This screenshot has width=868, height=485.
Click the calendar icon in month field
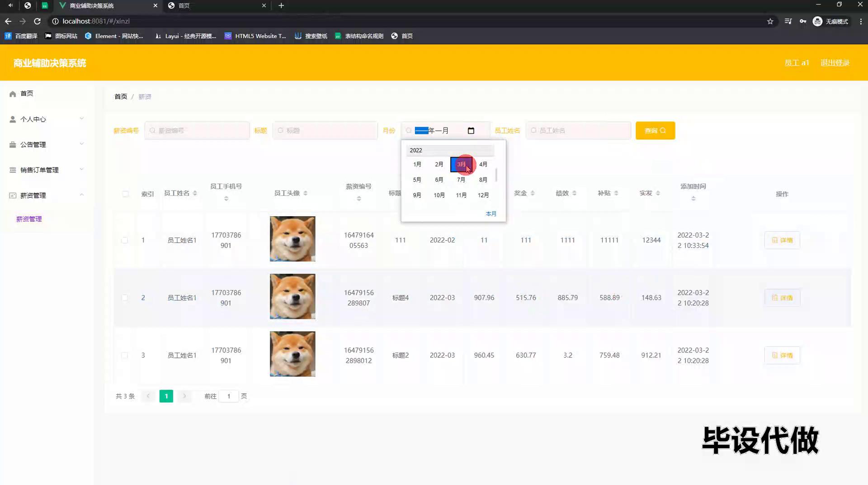click(x=471, y=131)
